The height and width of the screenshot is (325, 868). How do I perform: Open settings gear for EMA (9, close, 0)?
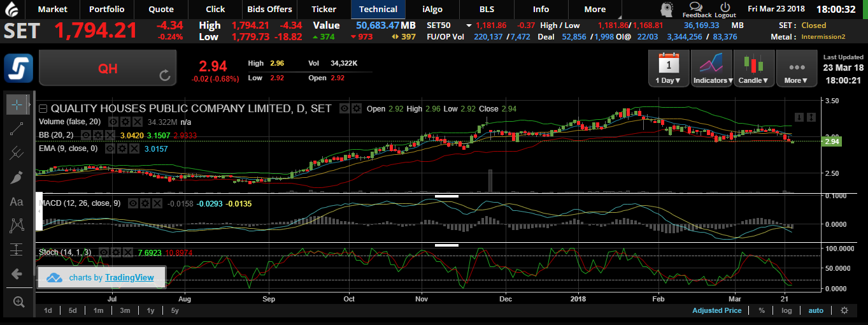point(123,148)
